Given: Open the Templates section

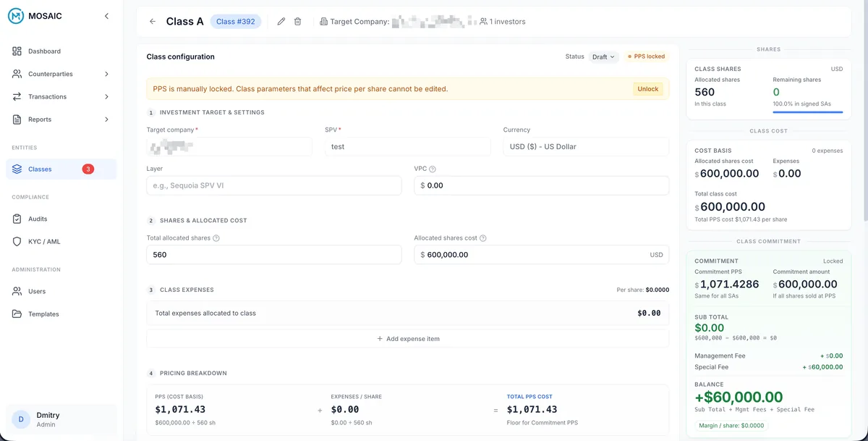Looking at the screenshot, I should (61, 314).
